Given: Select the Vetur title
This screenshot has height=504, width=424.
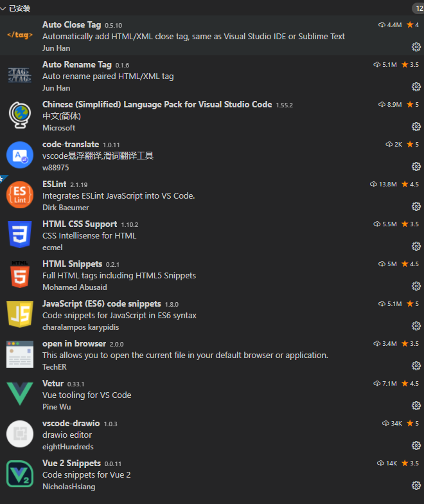Looking at the screenshot, I should (x=53, y=383).
